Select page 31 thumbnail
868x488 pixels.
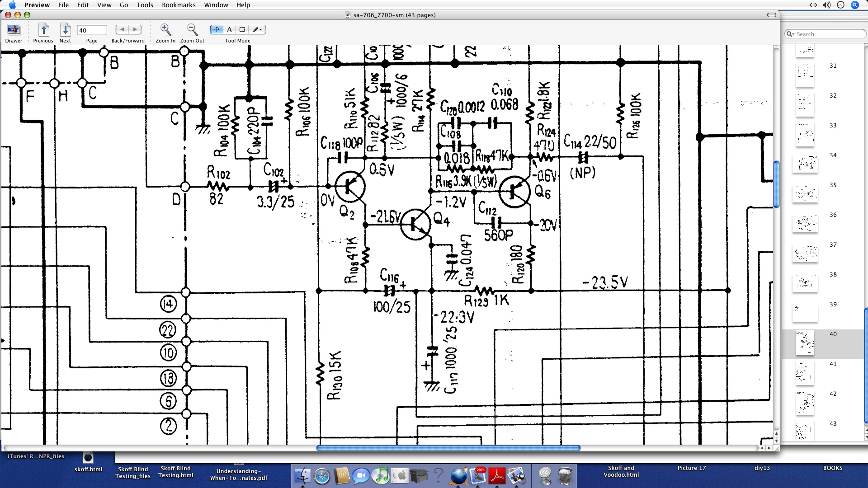tap(805, 75)
